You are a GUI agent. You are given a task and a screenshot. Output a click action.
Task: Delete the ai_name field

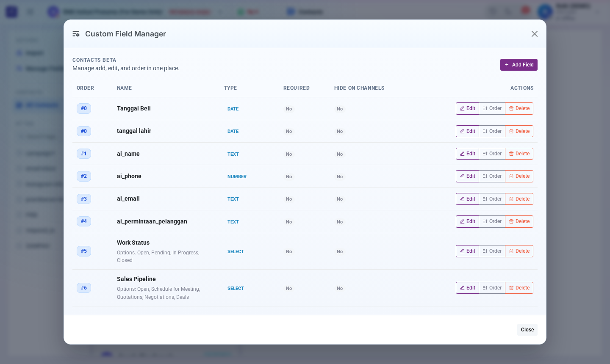click(519, 154)
